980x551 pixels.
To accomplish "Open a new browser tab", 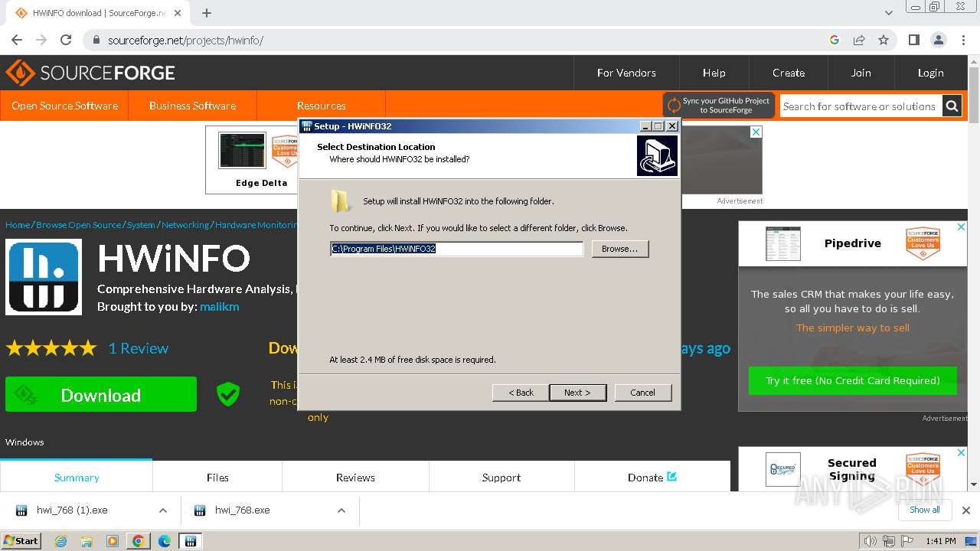I will coord(207,13).
